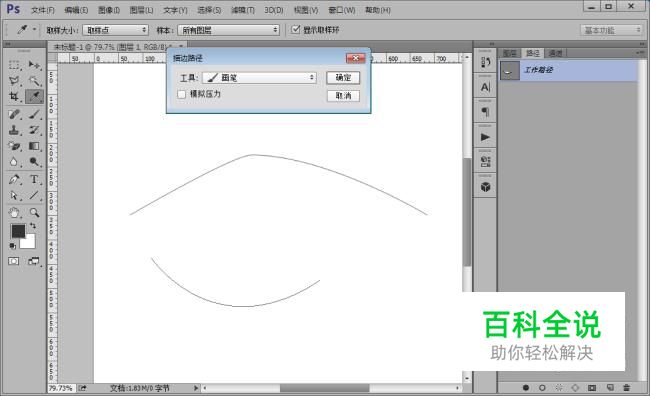Click 取消 in stroke path dialog

[x=343, y=96]
